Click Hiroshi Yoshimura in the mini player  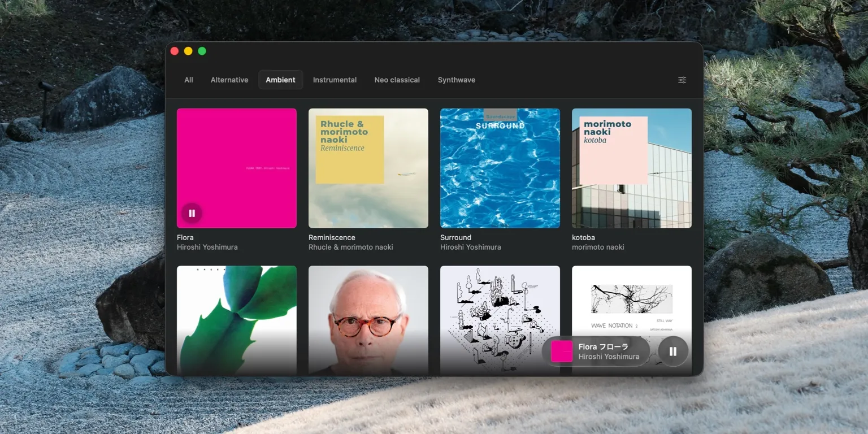click(x=609, y=357)
